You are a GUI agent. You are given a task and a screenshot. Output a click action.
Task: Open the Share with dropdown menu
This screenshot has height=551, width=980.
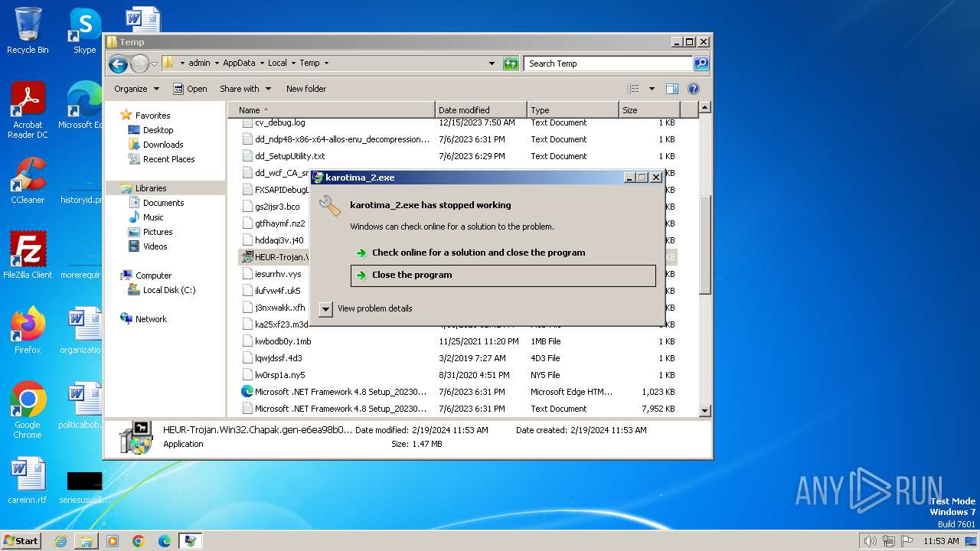point(245,89)
